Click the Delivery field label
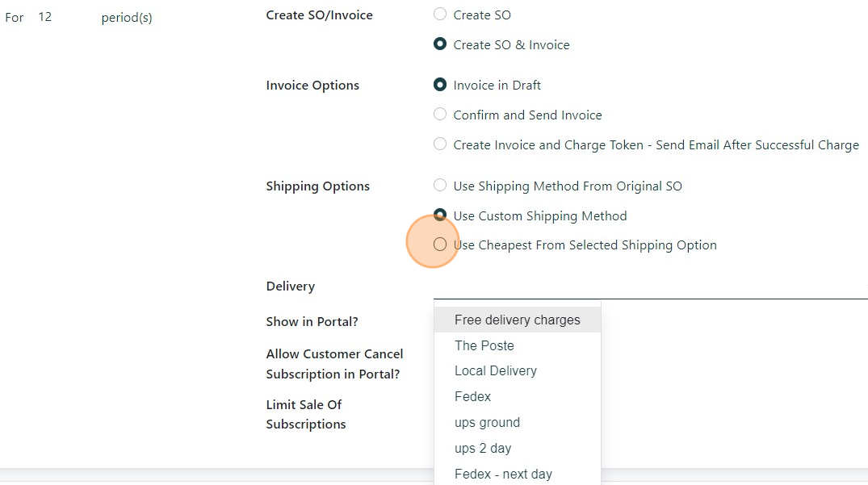Image resolution: width=868 pixels, height=485 pixels. [291, 286]
